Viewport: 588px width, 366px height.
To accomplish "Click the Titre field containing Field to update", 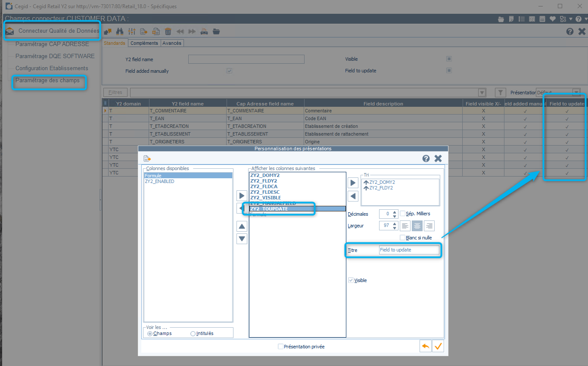I will click(409, 250).
